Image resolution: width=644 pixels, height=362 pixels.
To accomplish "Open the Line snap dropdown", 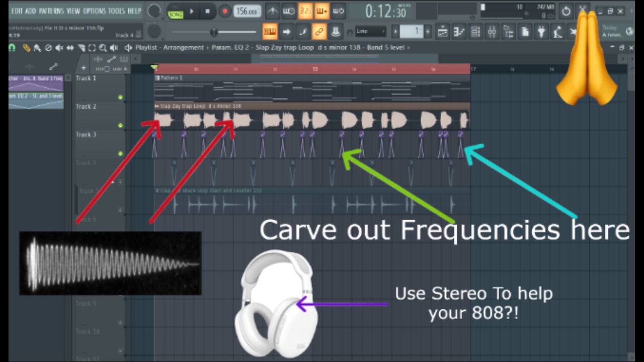I will click(x=370, y=32).
